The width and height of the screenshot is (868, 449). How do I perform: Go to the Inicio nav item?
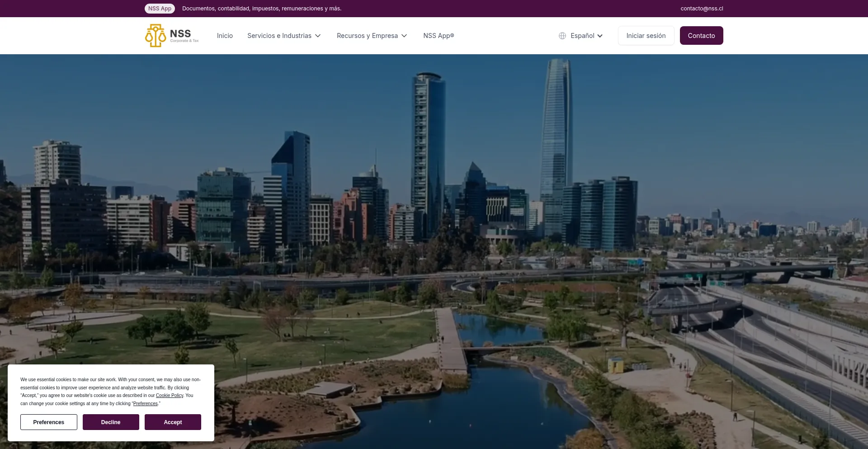[225, 36]
